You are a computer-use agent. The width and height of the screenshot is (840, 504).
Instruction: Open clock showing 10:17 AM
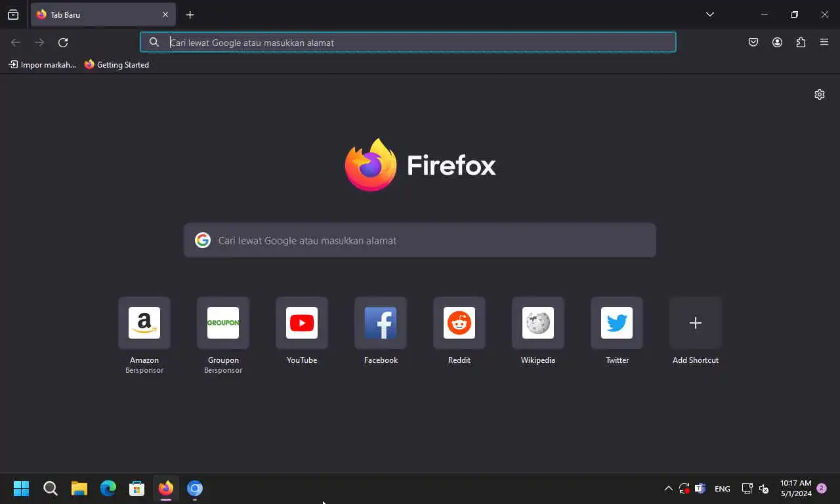[x=796, y=488]
